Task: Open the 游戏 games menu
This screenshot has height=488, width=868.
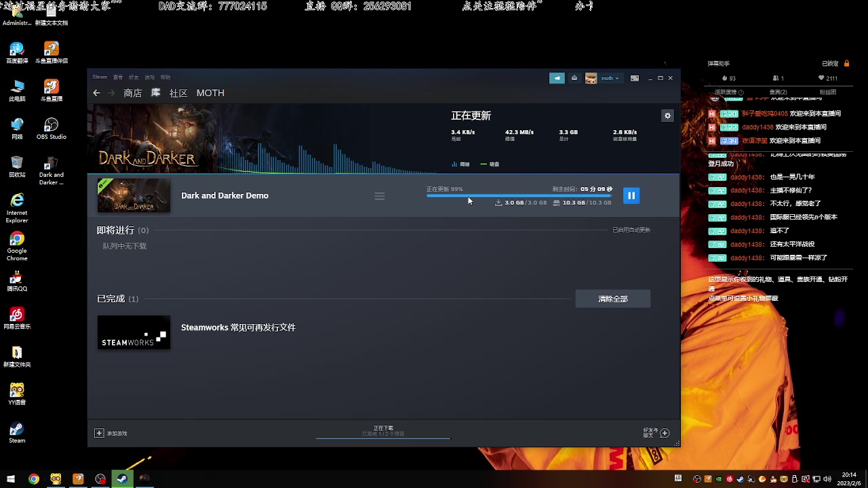Action: [x=149, y=77]
